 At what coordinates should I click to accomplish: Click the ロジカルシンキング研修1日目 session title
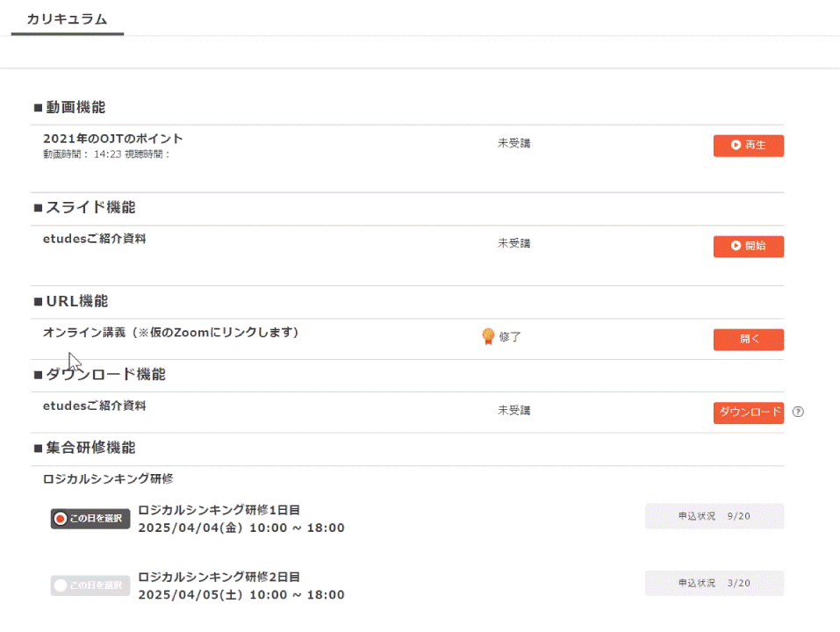point(219,510)
